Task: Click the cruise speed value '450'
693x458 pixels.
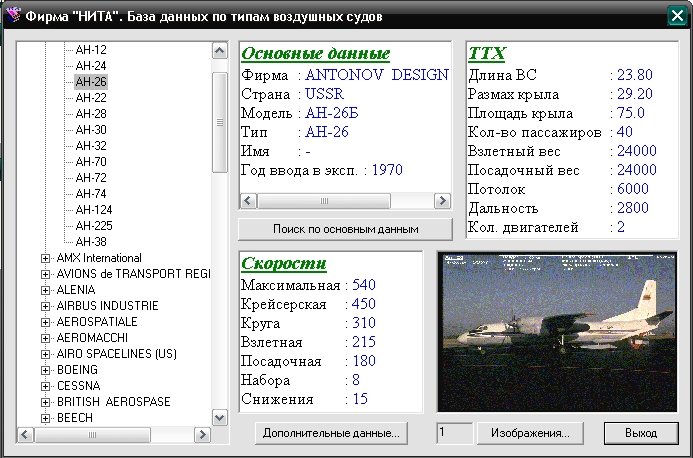Action: click(364, 303)
